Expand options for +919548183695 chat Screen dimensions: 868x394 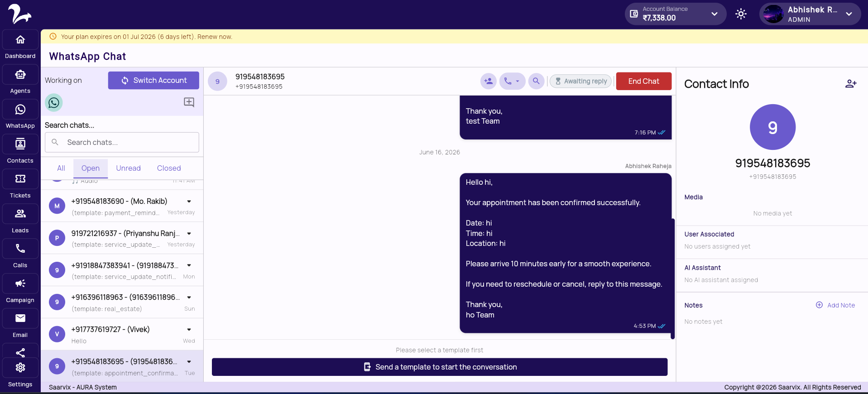(x=189, y=362)
